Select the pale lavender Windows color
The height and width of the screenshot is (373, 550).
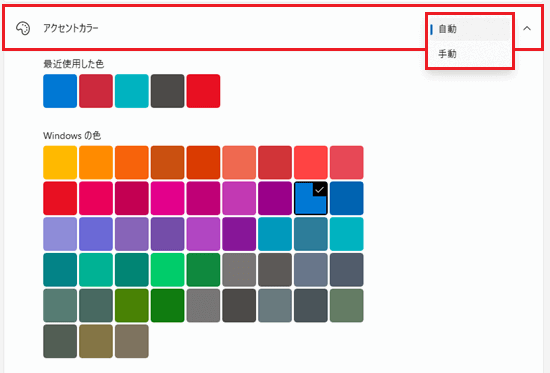coord(60,234)
